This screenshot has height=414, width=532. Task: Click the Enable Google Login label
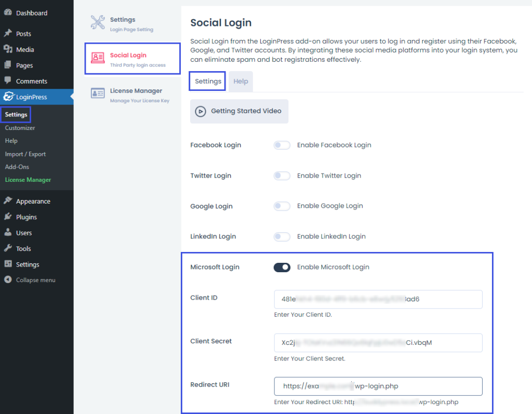(x=330, y=206)
